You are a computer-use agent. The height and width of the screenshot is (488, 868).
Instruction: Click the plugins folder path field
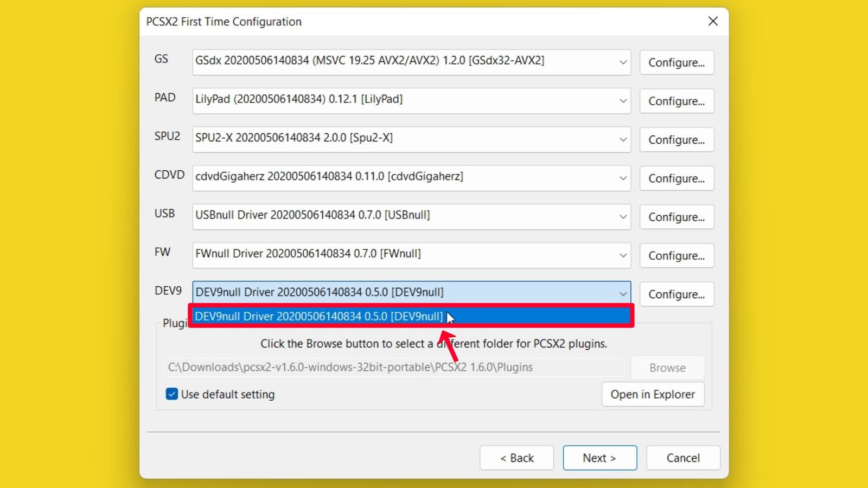coord(394,367)
